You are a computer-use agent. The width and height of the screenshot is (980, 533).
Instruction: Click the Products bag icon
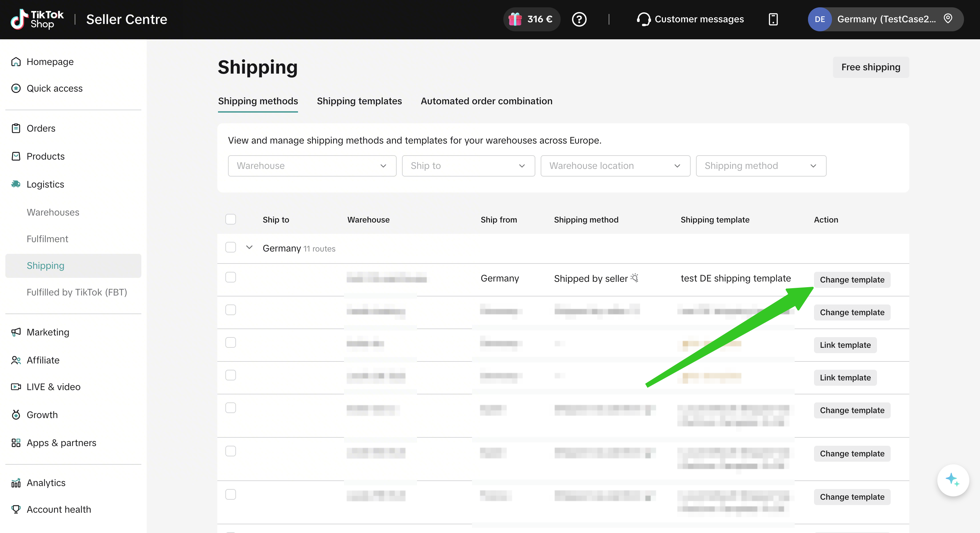point(16,156)
